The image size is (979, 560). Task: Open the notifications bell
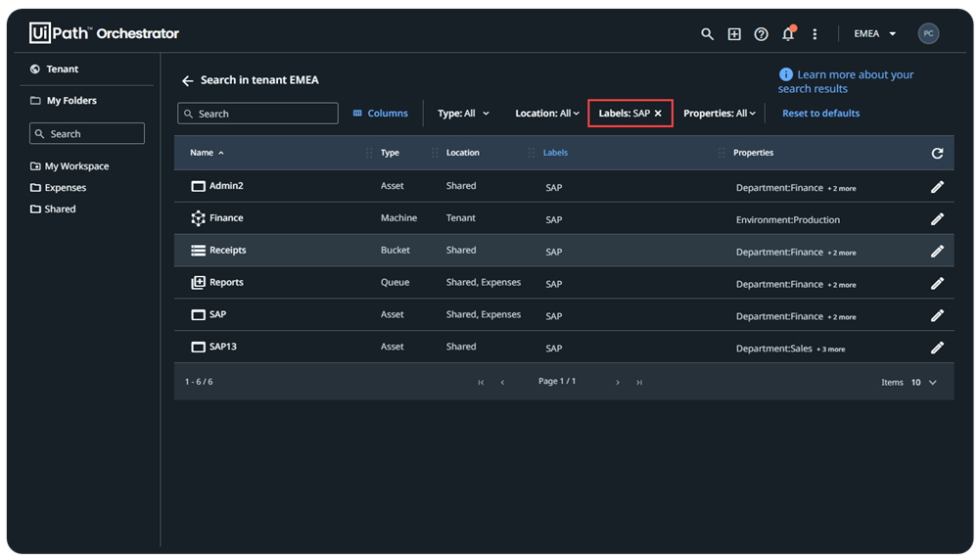(788, 34)
